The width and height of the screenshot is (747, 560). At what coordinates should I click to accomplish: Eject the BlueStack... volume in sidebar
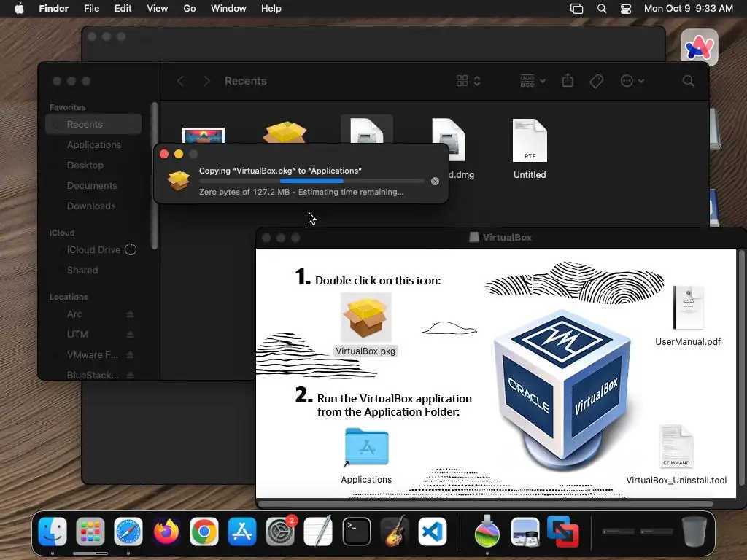[x=130, y=376]
